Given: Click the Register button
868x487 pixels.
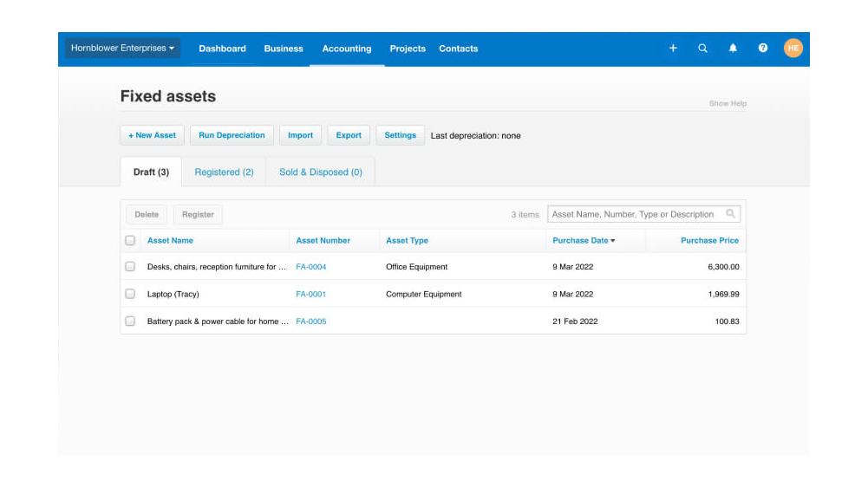Looking at the screenshot, I should (198, 214).
